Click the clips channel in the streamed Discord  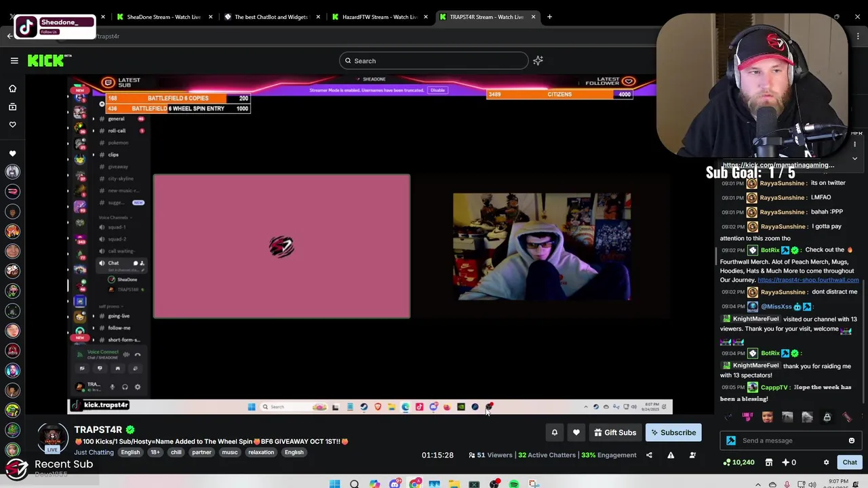[x=113, y=155]
